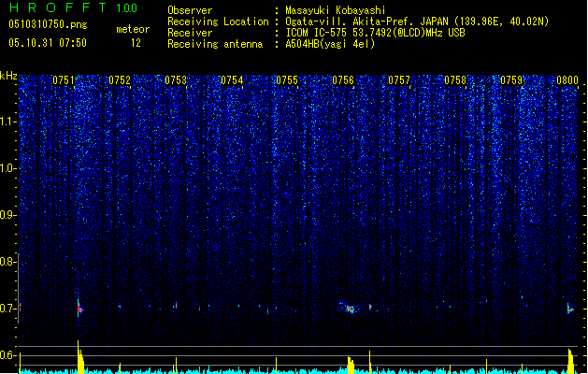This screenshot has height=374, width=588.
Task: Click time marker 0757
Action: [x=399, y=80]
